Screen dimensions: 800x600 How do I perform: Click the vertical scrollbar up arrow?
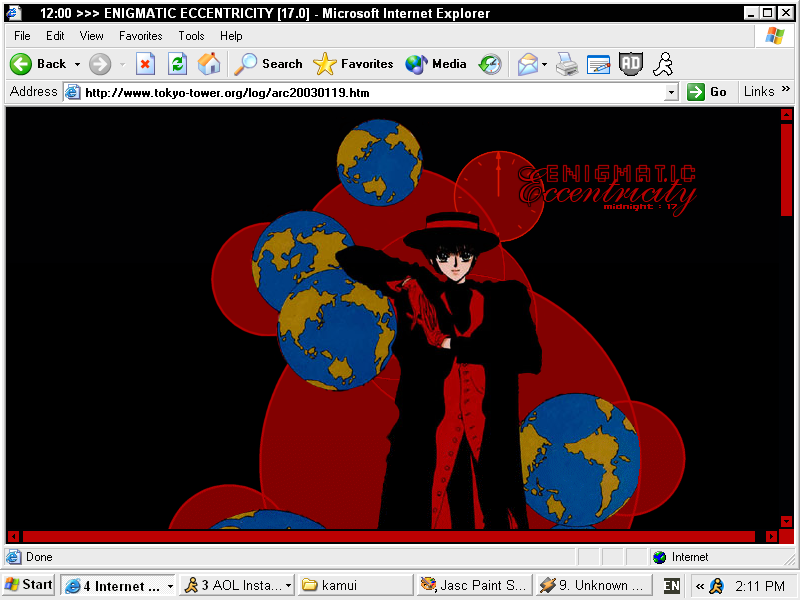click(x=786, y=114)
